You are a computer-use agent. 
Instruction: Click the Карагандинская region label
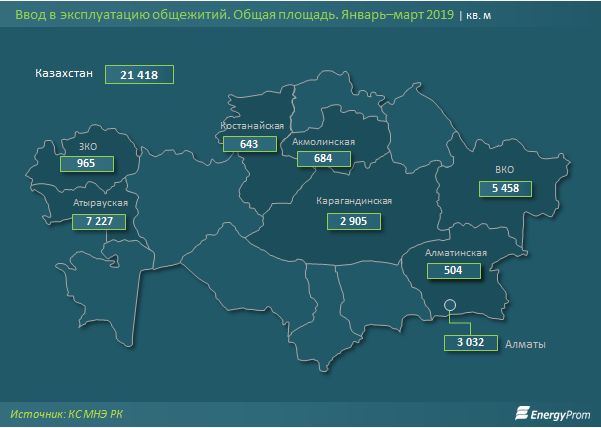tap(354, 201)
